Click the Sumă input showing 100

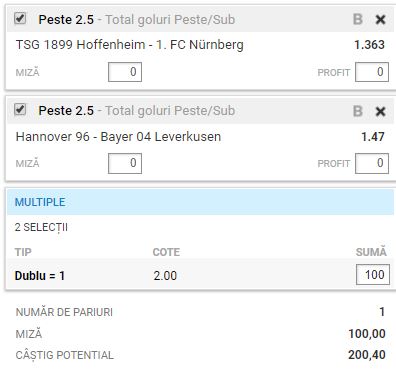coord(373,275)
